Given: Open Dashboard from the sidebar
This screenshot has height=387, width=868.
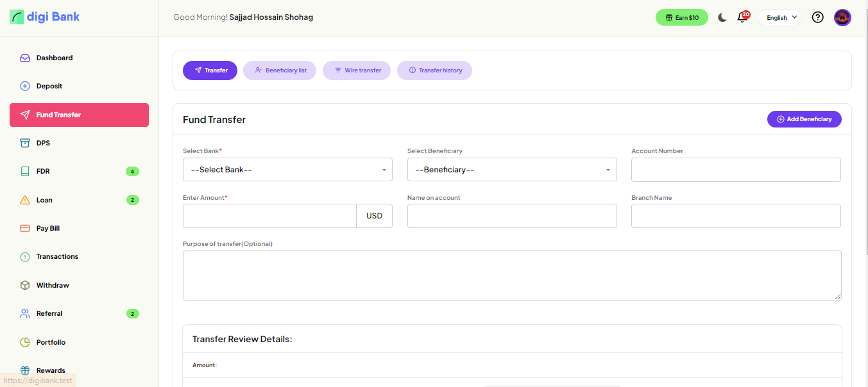Looking at the screenshot, I should coord(55,58).
